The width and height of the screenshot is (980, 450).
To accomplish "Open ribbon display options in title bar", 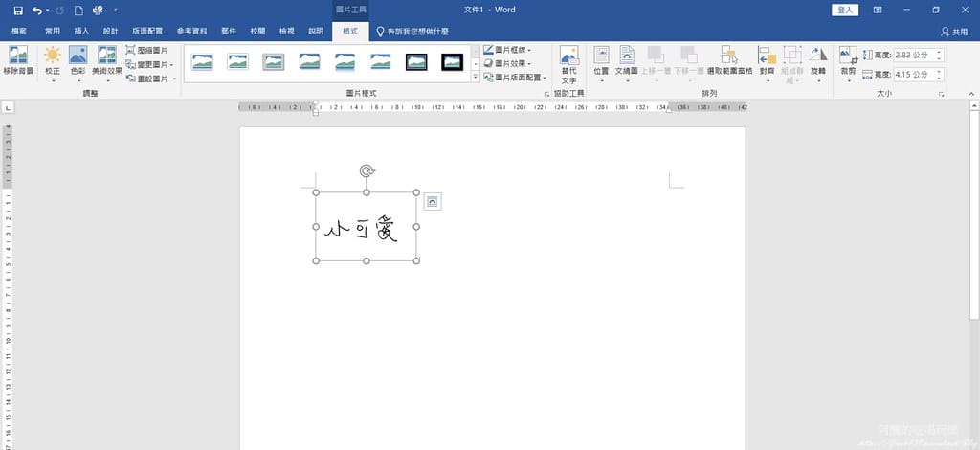I will pos(878,10).
